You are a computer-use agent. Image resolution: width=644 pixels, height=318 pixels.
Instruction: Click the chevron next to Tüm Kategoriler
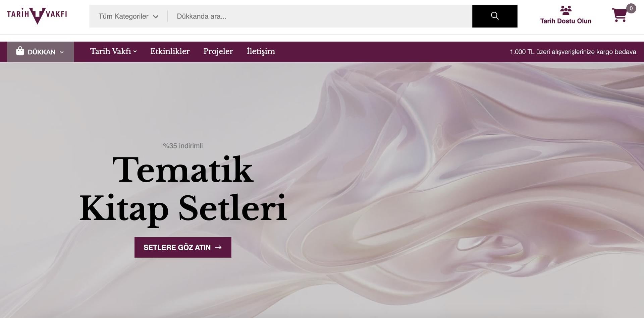[x=156, y=16]
